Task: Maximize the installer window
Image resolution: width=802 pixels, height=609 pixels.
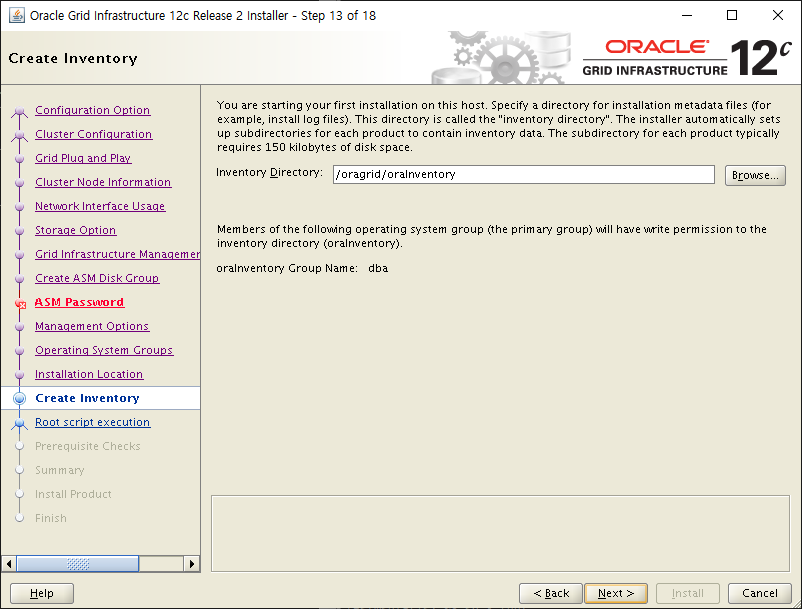Action: [732, 15]
